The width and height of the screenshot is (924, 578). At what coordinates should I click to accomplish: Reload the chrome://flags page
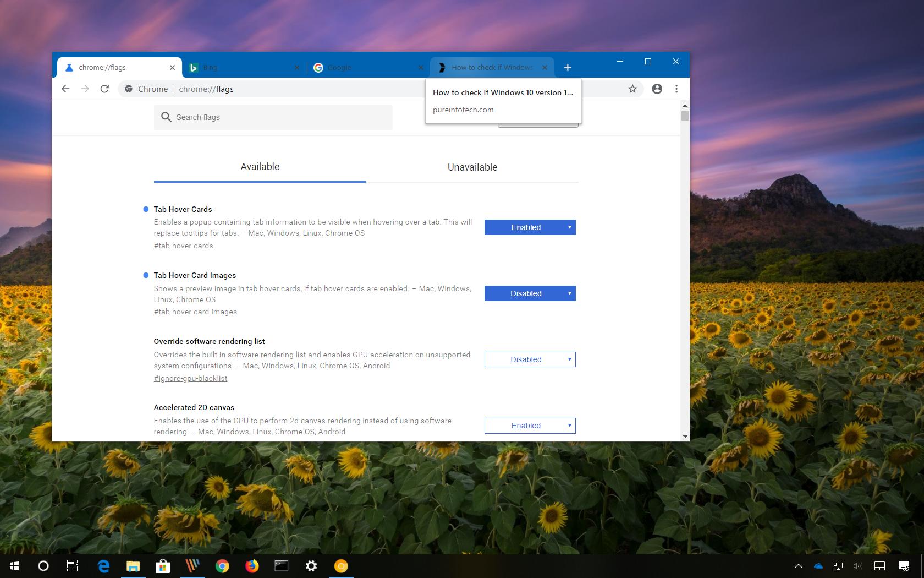105,89
